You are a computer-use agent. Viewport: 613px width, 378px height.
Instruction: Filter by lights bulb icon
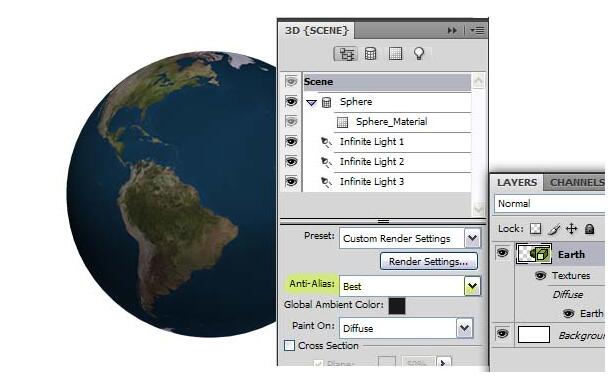point(419,54)
